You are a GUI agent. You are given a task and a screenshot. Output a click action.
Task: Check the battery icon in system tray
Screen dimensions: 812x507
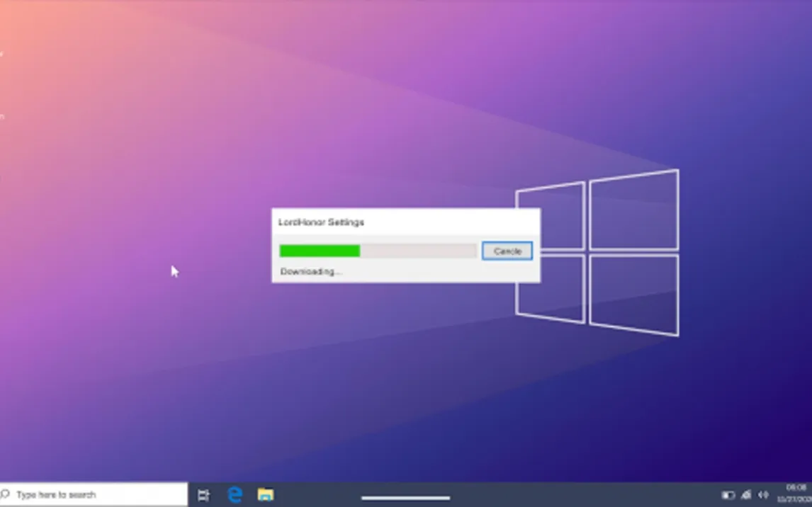click(728, 495)
